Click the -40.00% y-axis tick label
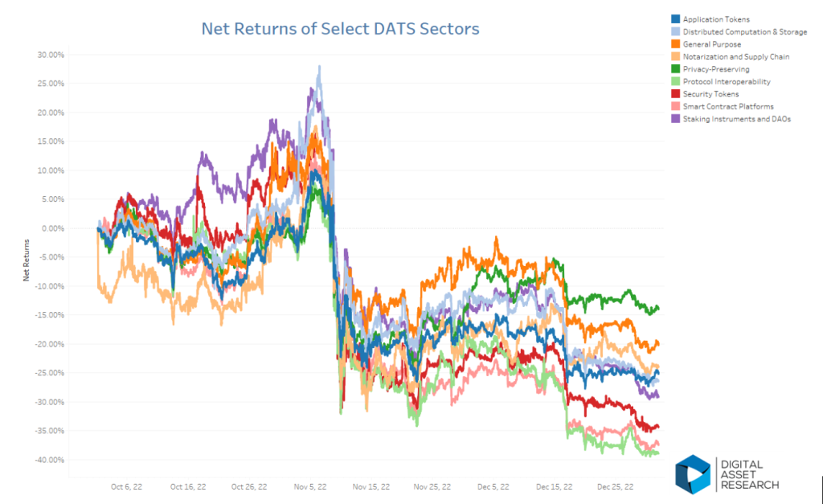The image size is (823, 504). [50, 460]
